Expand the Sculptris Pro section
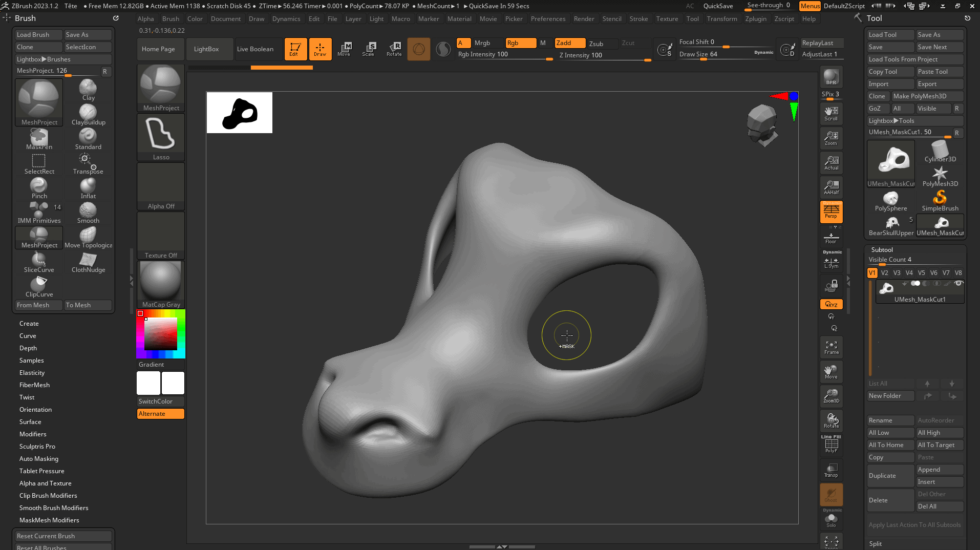Screen dimensions: 980x550 [37, 447]
